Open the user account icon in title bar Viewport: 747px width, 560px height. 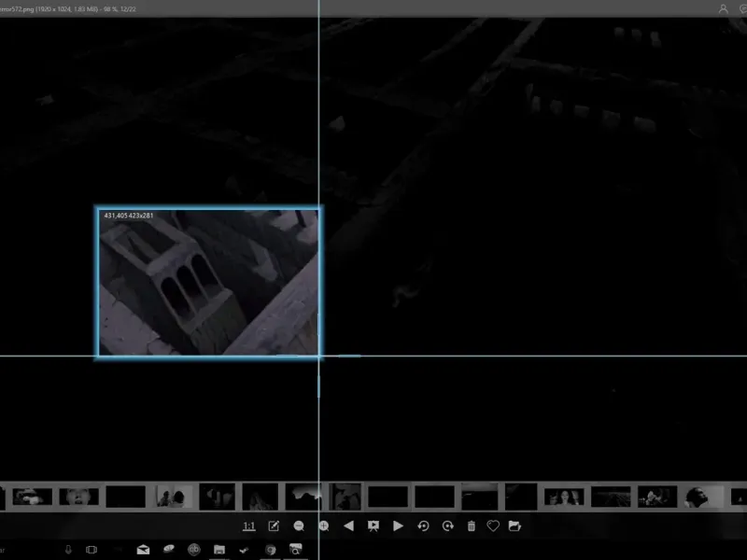pos(723,8)
